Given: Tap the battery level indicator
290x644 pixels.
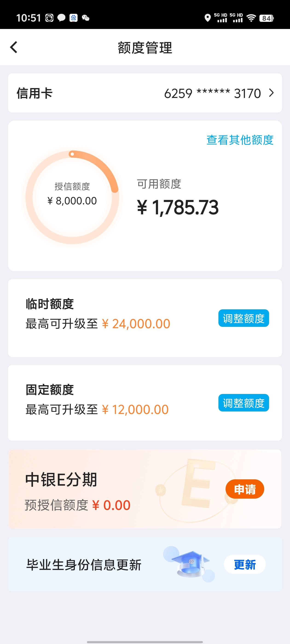Looking at the screenshot, I should (267, 18).
